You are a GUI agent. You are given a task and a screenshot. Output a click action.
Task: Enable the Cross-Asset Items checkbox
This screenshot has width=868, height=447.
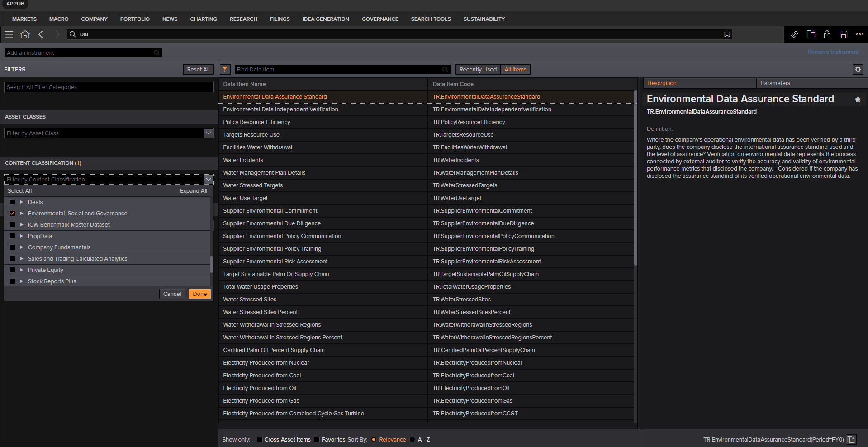(x=260, y=439)
